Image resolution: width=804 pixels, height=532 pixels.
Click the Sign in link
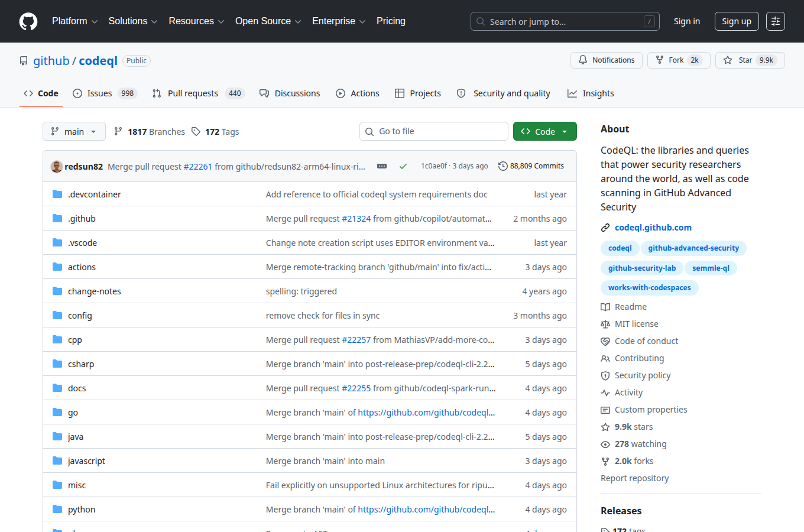(687, 21)
